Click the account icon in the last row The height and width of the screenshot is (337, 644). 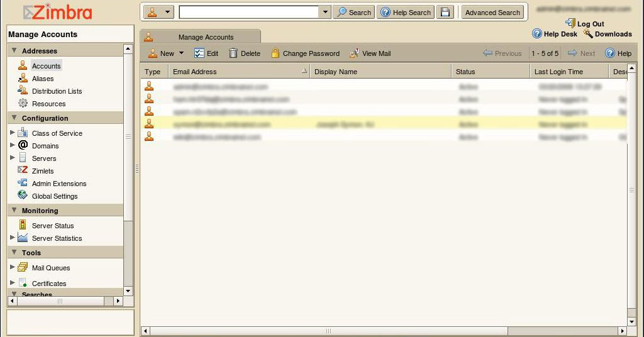pyautogui.click(x=149, y=136)
